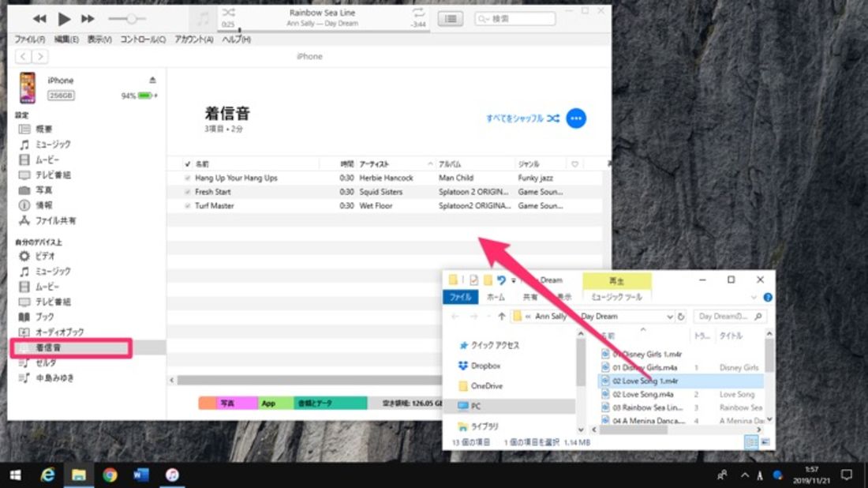Click the rewind button in iTunes
The height and width of the screenshot is (488, 868).
pyautogui.click(x=39, y=19)
